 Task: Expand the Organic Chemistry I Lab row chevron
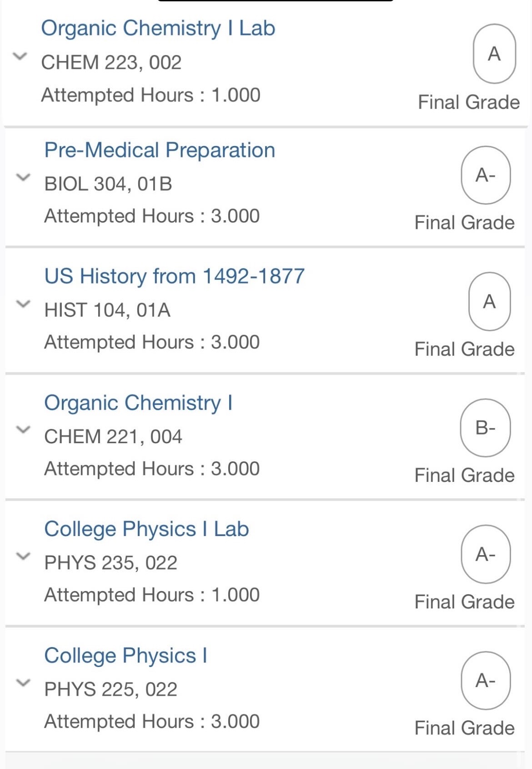pyautogui.click(x=20, y=56)
